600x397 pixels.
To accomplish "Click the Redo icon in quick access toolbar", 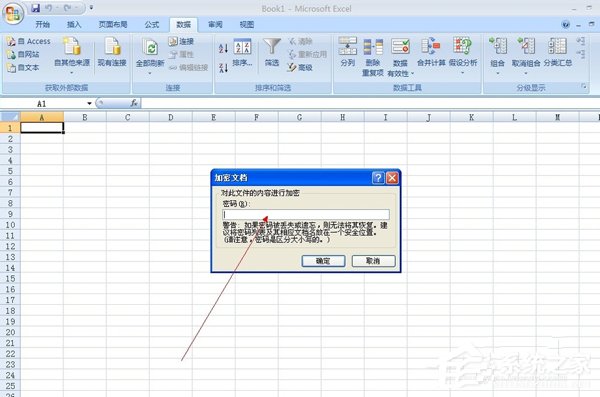I will [x=68, y=8].
